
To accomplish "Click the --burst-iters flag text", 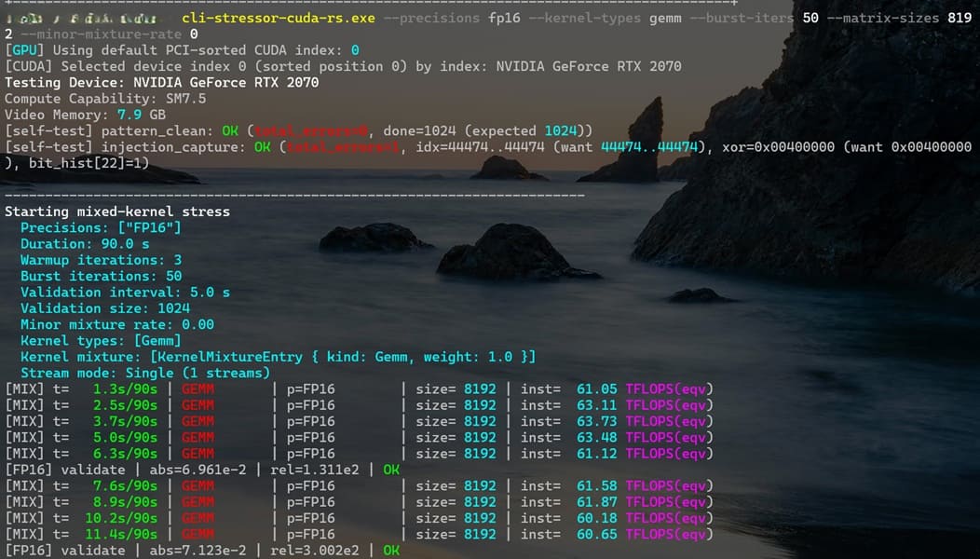I will (742, 18).
